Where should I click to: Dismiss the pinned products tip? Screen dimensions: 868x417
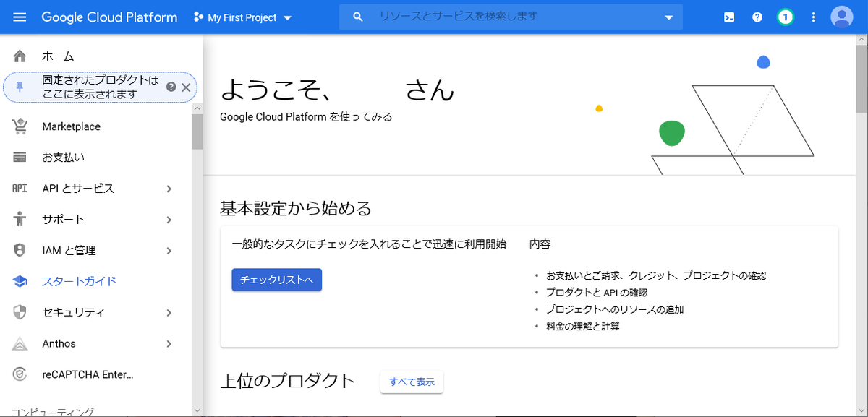click(x=186, y=87)
